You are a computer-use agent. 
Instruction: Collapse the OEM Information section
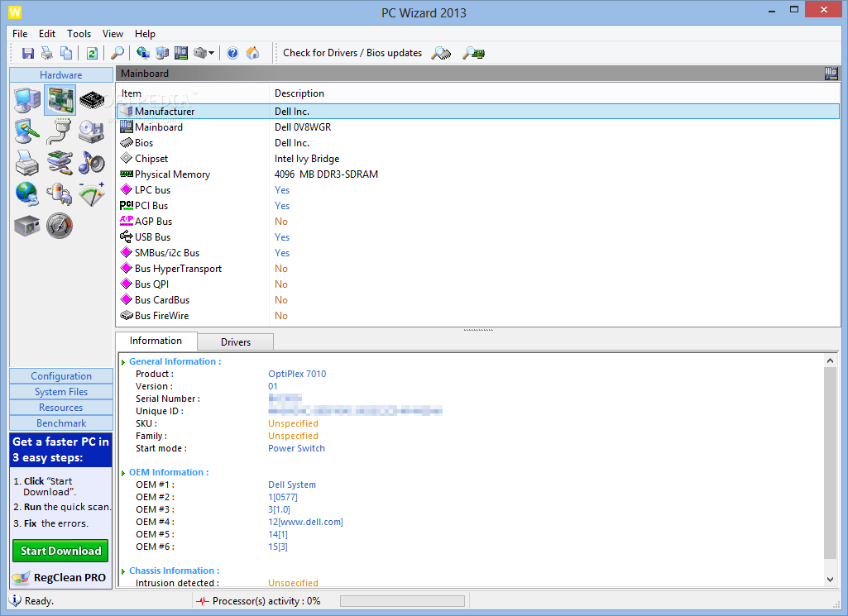[x=122, y=471]
